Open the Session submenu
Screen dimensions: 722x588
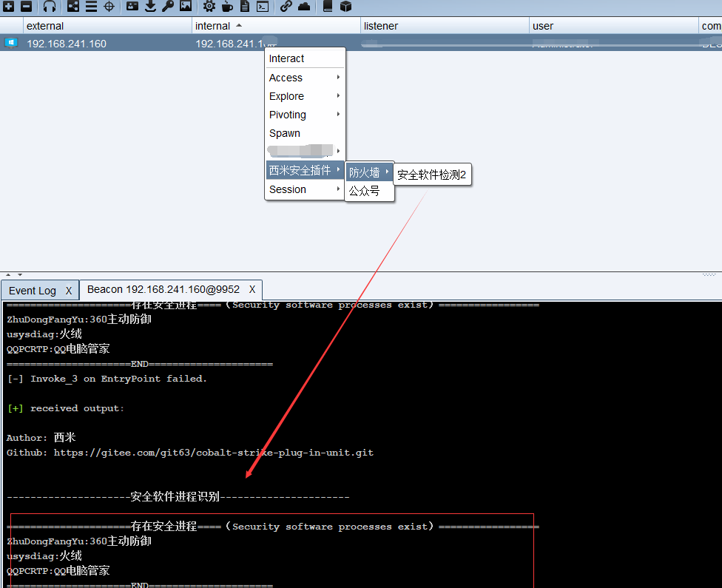point(305,189)
